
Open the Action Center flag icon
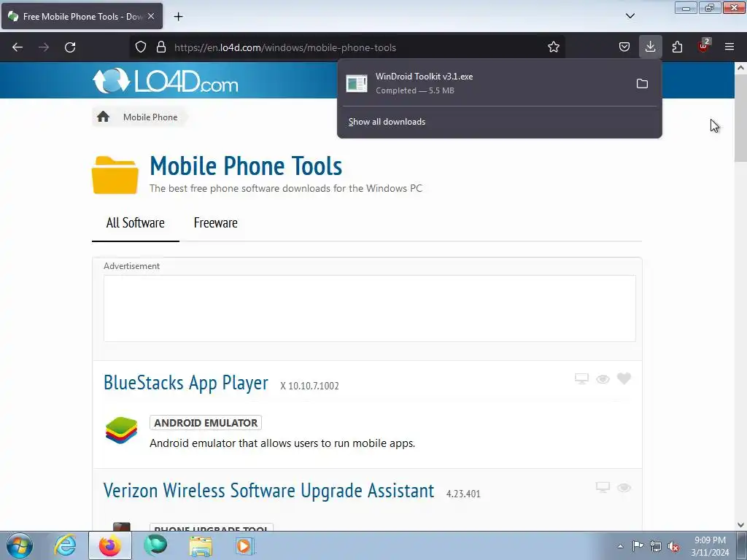638,546
